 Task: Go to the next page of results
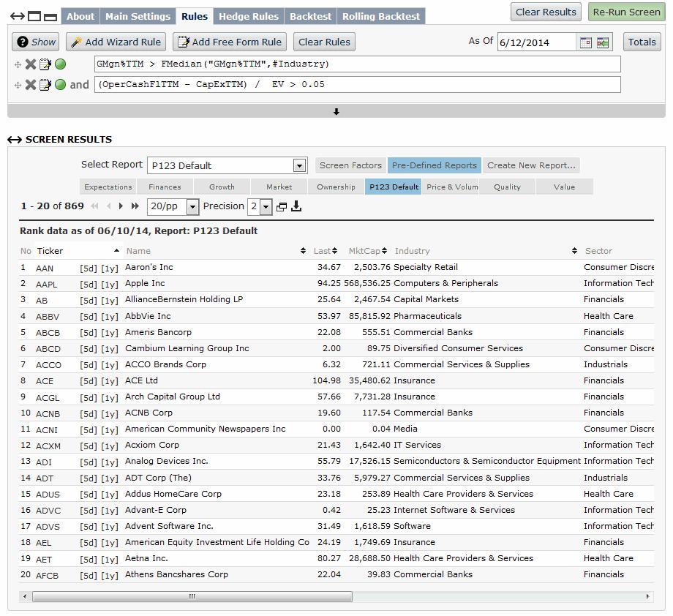[121, 206]
